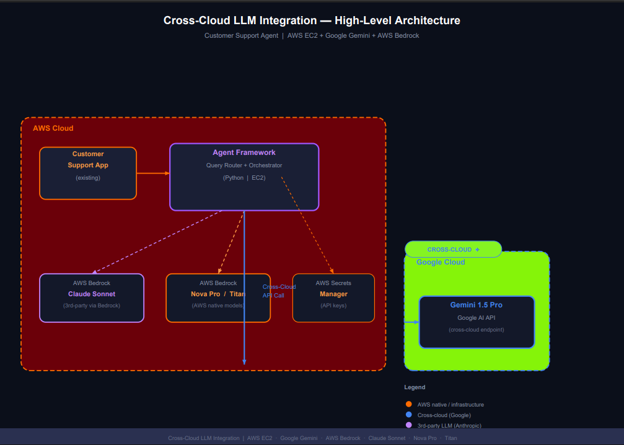Click the "Cross-cloud (Google)" legend label
Image resolution: width=624 pixels, height=445 pixels.
pos(444,415)
